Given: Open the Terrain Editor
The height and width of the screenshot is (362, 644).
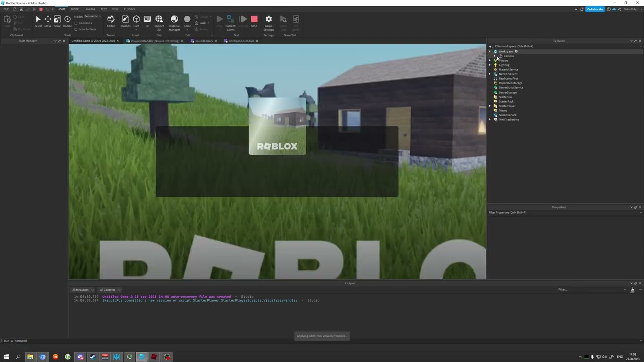Looking at the screenshot, I should [111, 20].
